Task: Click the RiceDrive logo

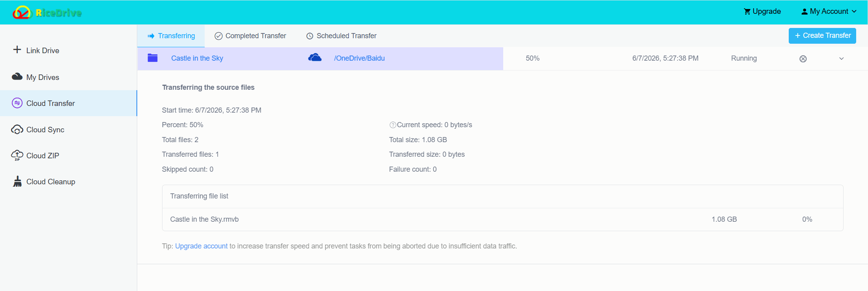Action: coord(47,13)
